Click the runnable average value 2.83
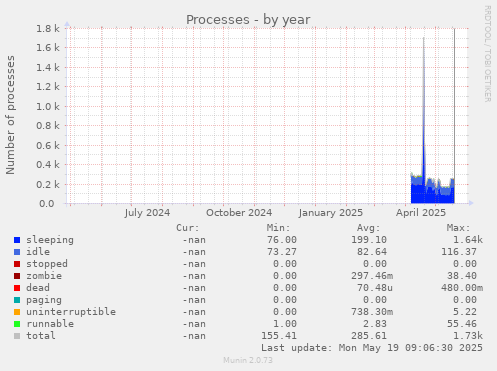 pyautogui.click(x=375, y=324)
